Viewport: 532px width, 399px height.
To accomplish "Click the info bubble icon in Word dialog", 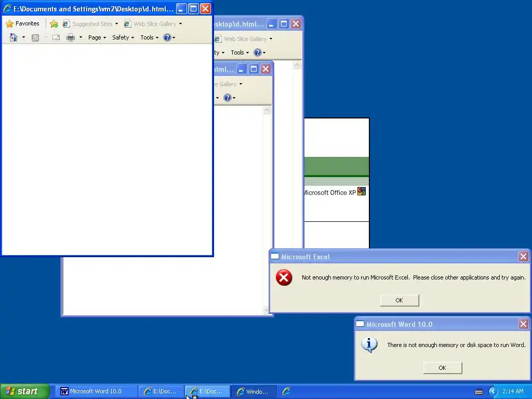I will tap(369, 345).
